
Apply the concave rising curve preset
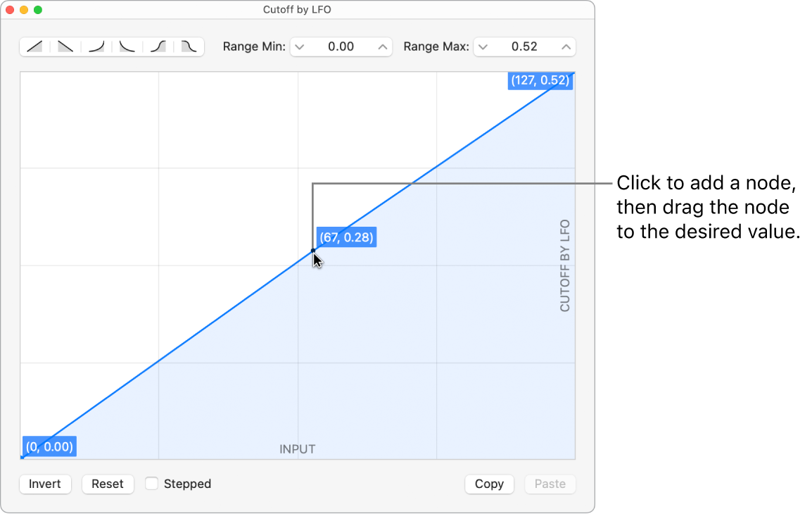(x=96, y=46)
